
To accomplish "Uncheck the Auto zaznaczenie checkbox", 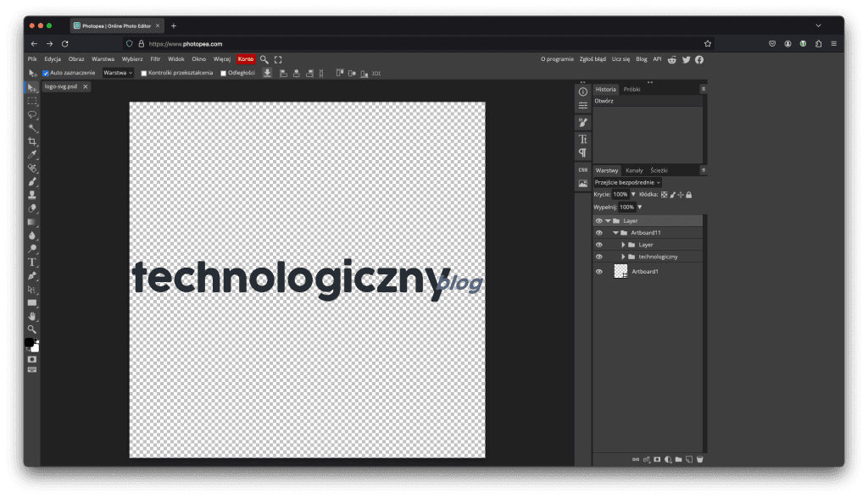I will [46, 73].
